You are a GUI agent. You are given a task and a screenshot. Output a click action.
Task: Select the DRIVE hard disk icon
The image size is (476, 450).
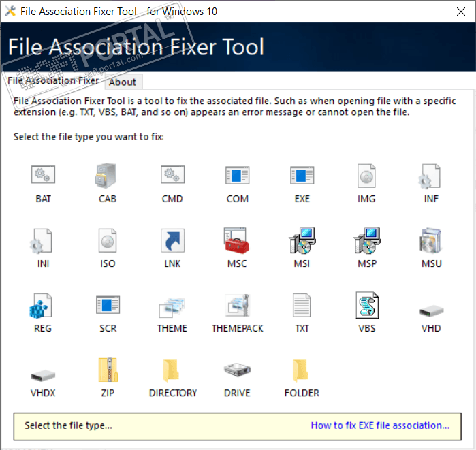[238, 370]
